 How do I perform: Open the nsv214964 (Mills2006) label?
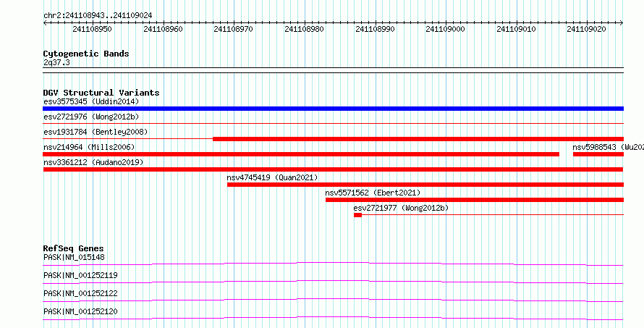(89, 147)
